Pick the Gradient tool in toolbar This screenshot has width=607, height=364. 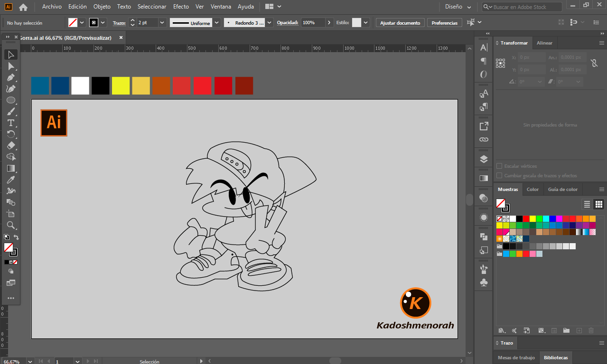point(11,168)
